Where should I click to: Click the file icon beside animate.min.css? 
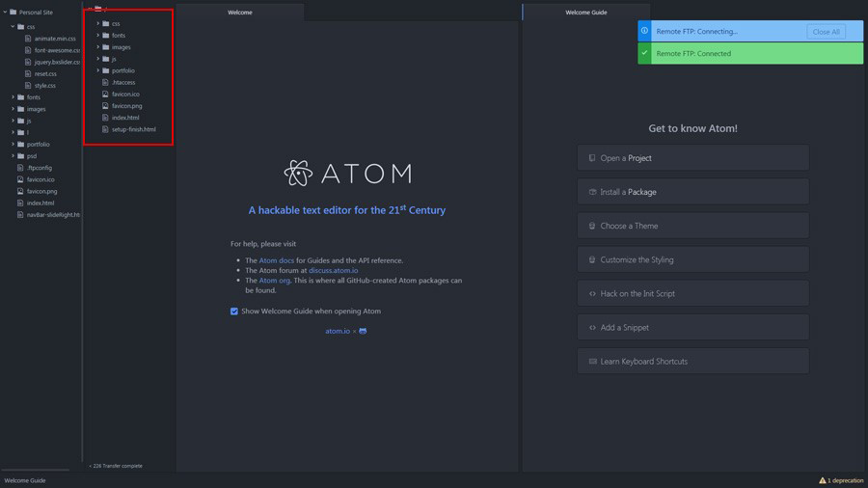(x=28, y=39)
